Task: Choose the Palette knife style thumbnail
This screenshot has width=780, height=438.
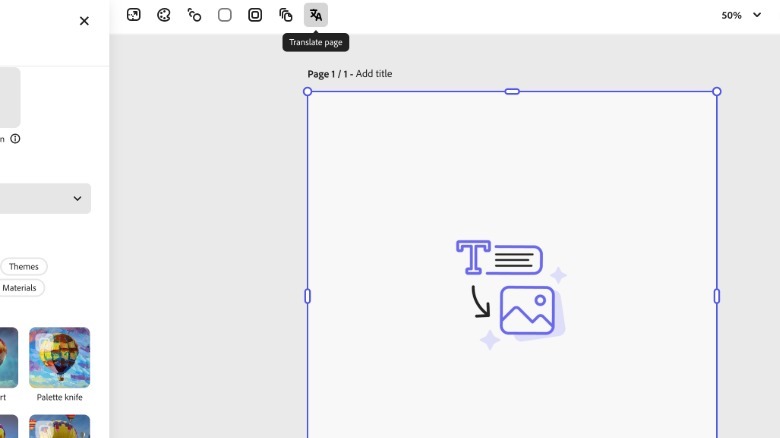Action: pyautogui.click(x=59, y=357)
